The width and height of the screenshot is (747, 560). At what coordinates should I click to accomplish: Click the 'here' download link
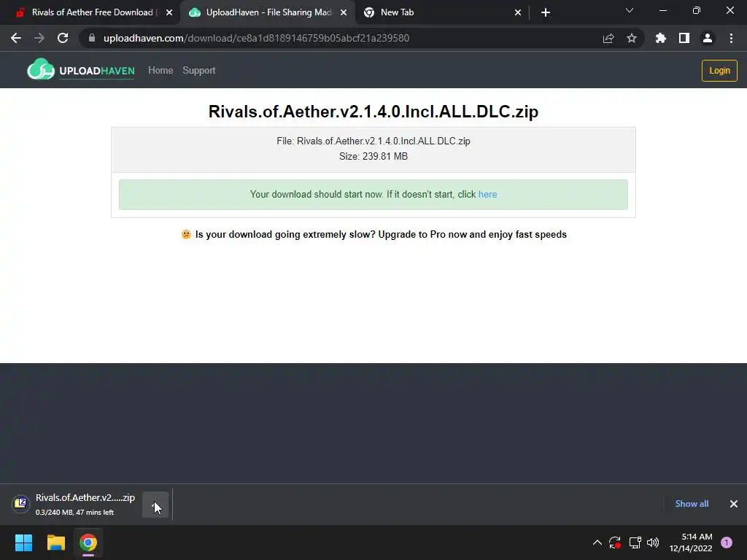[487, 194]
